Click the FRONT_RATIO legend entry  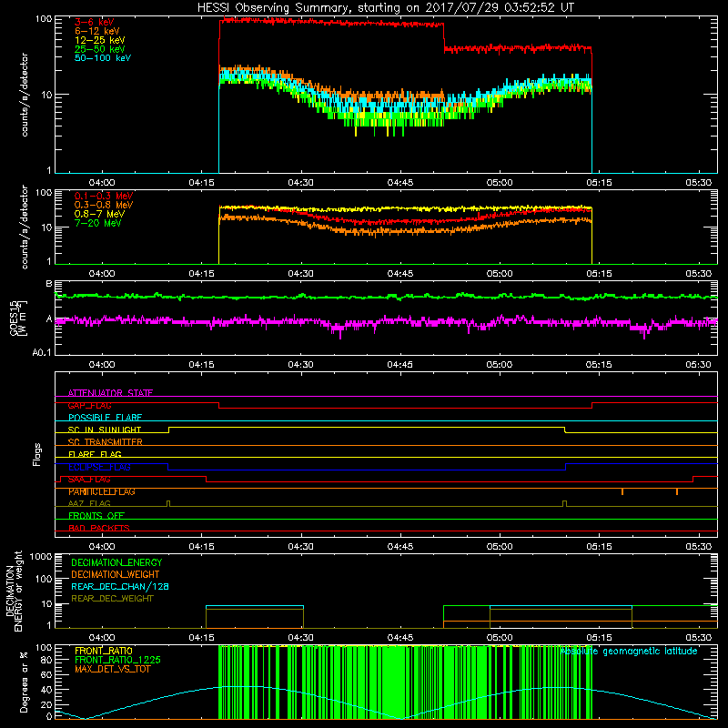click(x=104, y=651)
